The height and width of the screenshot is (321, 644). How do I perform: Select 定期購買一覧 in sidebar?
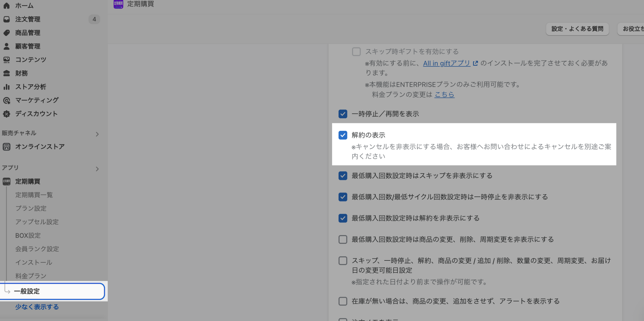pyautogui.click(x=34, y=195)
